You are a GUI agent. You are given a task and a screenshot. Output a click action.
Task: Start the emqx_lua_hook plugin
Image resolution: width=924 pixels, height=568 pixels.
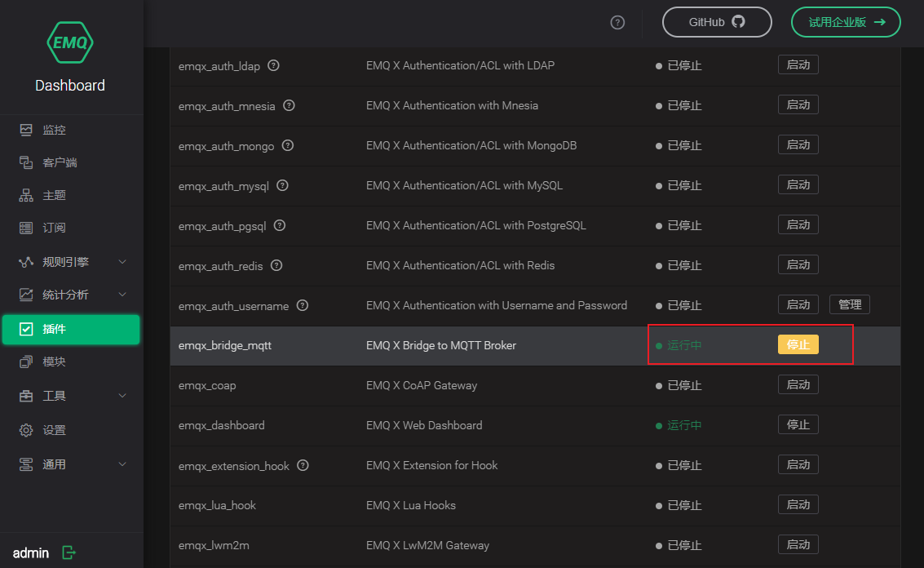pyautogui.click(x=798, y=505)
